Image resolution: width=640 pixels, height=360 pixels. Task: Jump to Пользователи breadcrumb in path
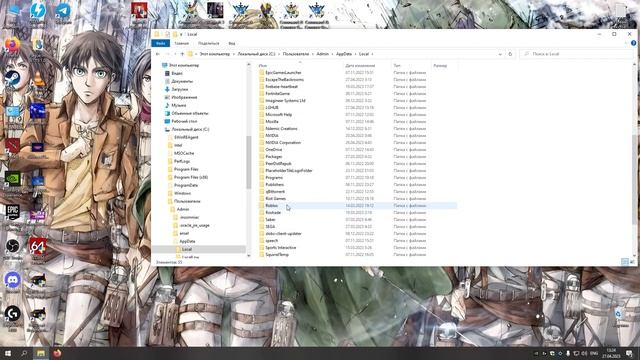296,54
